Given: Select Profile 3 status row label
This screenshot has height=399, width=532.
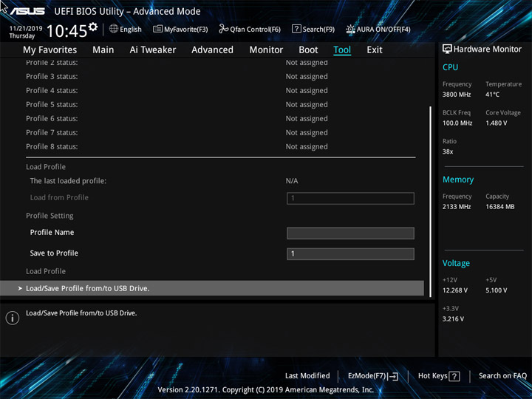Looking at the screenshot, I should (x=52, y=77).
